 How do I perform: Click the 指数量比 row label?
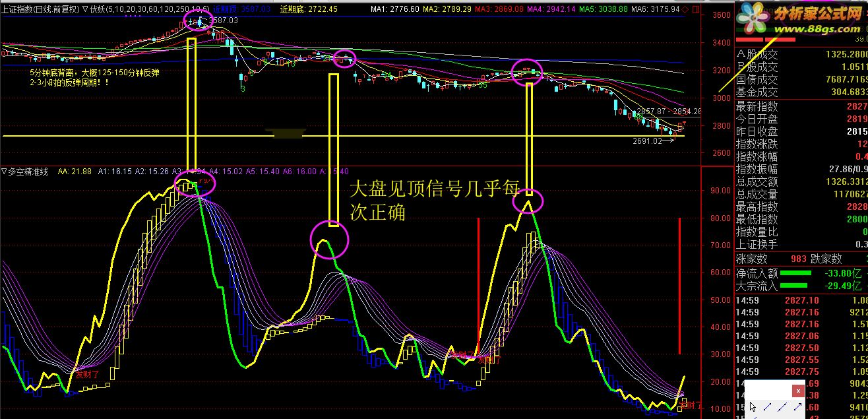[757, 232]
